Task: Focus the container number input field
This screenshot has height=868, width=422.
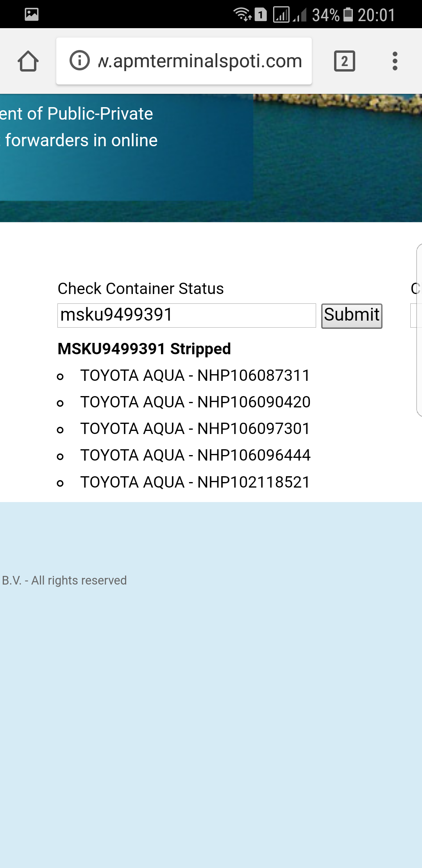Action: point(186,315)
